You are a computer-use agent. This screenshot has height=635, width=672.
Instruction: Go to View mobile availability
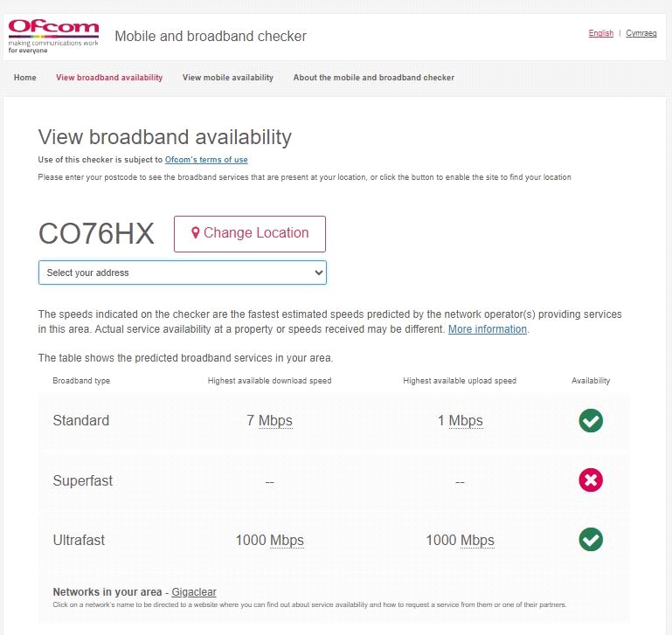click(228, 78)
